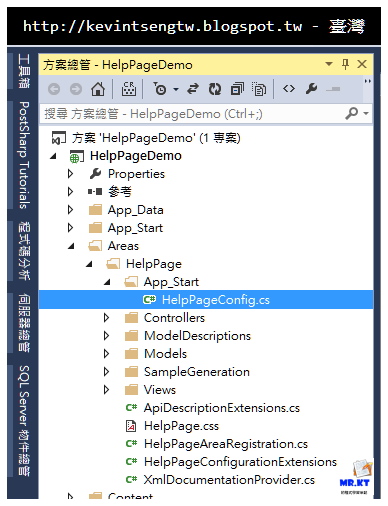Open the PostSharp Tutorials side tab
The height and width of the screenshot is (506, 388).
pos(24,155)
